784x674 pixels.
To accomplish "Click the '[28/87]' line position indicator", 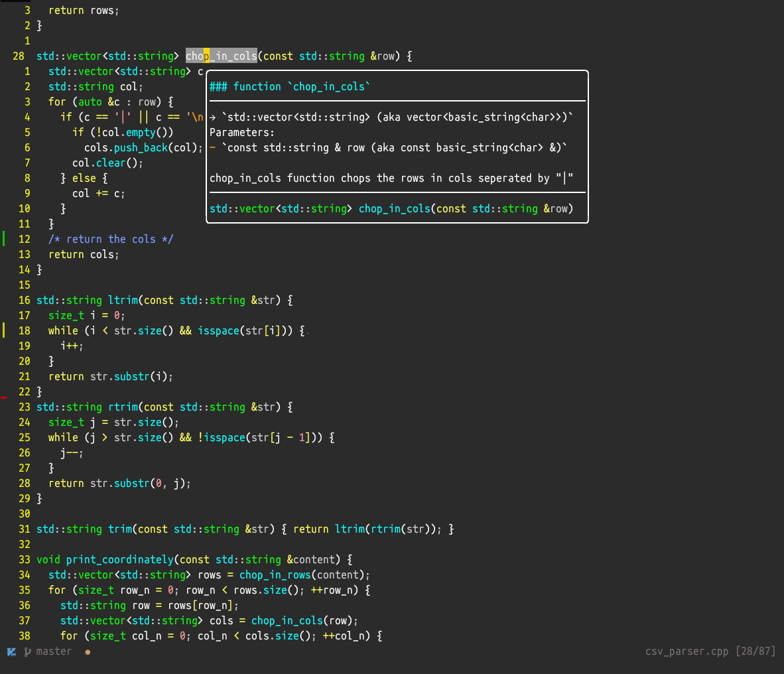I will [x=755, y=651].
